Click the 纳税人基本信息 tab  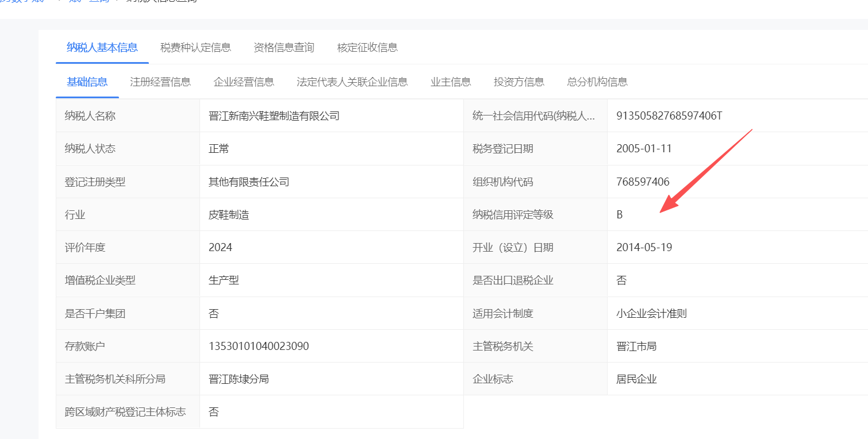point(102,48)
